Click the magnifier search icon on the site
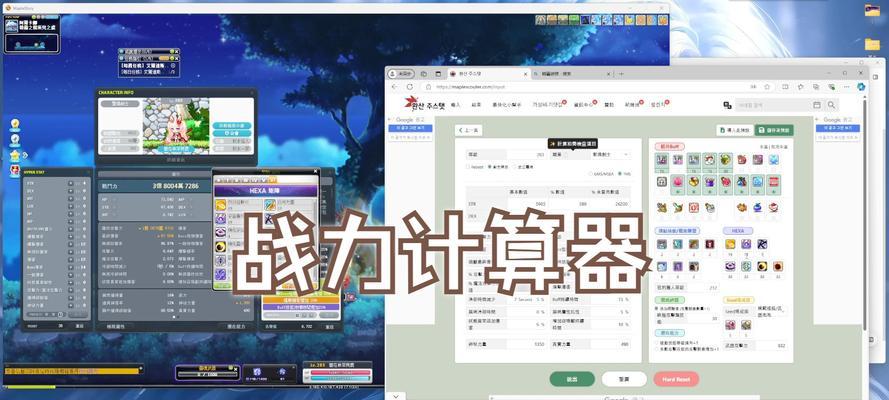The height and width of the screenshot is (400, 889). click(831, 105)
